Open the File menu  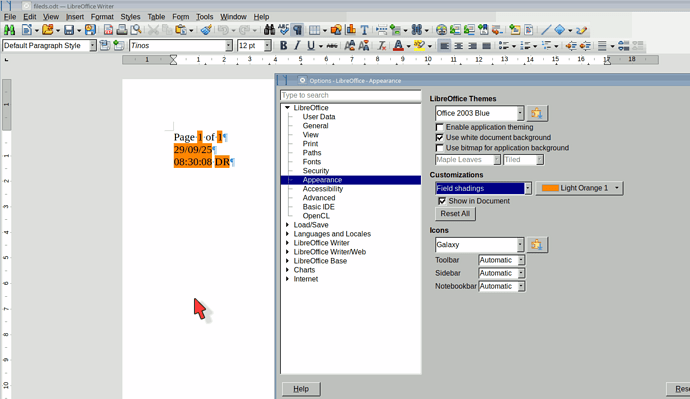coord(10,17)
